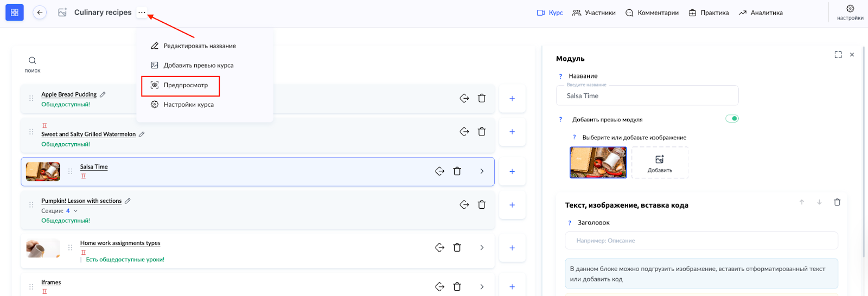The height and width of the screenshot is (296, 868).
Task: Open the app grid menu button
Action: (15, 12)
